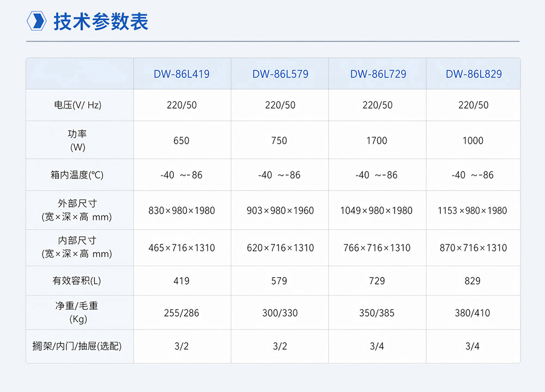The height and width of the screenshot is (392, 545).
Task: Select the 功率 (W) row label
Action: coord(77,140)
